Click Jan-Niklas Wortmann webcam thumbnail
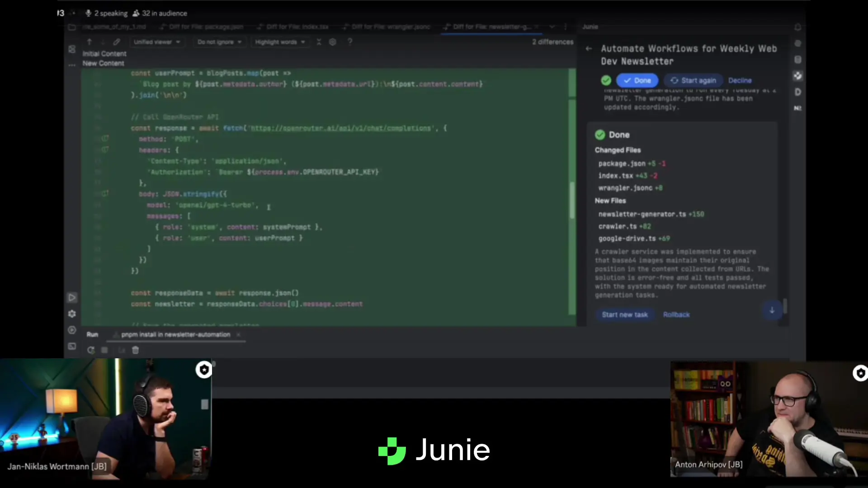Screen dimensions: 868x488 click(106, 419)
